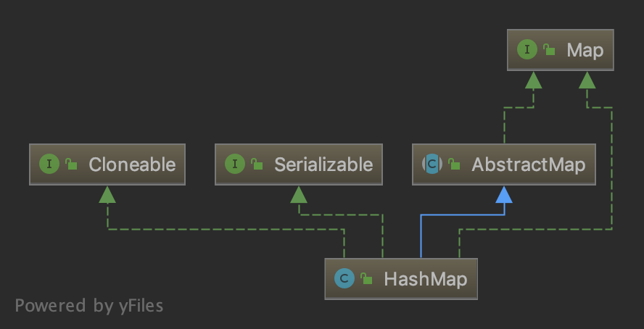Select the Map interface label

(585, 50)
